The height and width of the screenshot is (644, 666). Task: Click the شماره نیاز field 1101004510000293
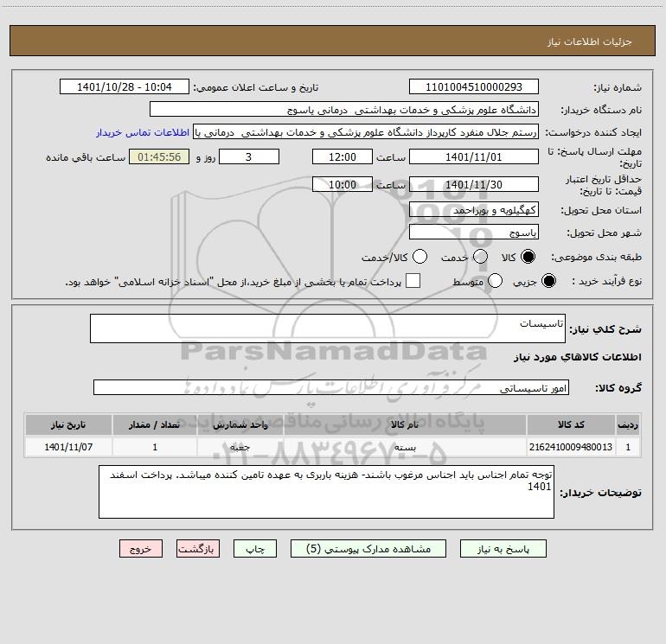pyautogui.click(x=474, y=86)
